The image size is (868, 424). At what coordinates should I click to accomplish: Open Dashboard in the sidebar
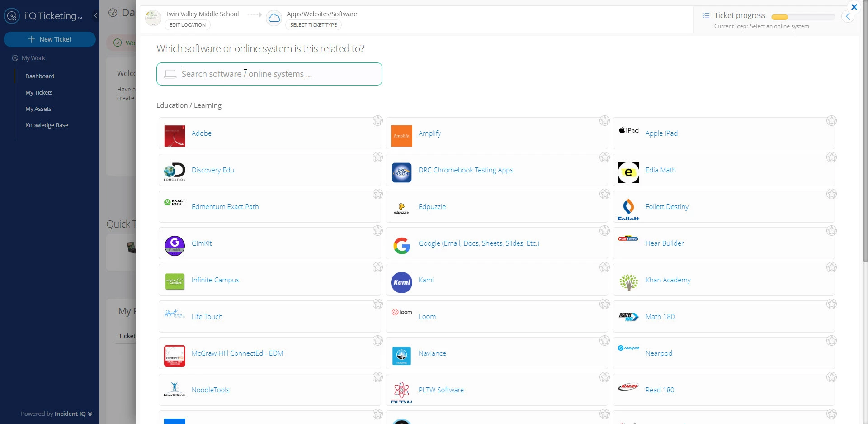point(40,76)
